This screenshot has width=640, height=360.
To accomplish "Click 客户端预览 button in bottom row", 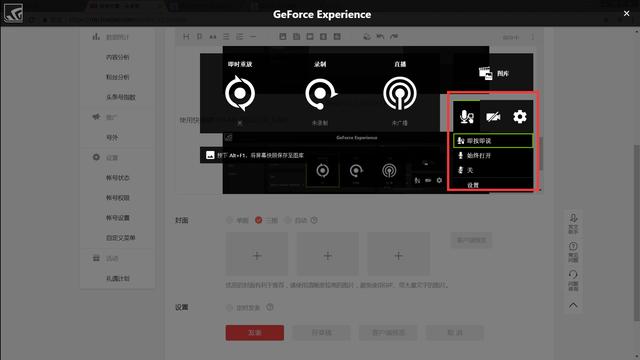I will 388,333.
